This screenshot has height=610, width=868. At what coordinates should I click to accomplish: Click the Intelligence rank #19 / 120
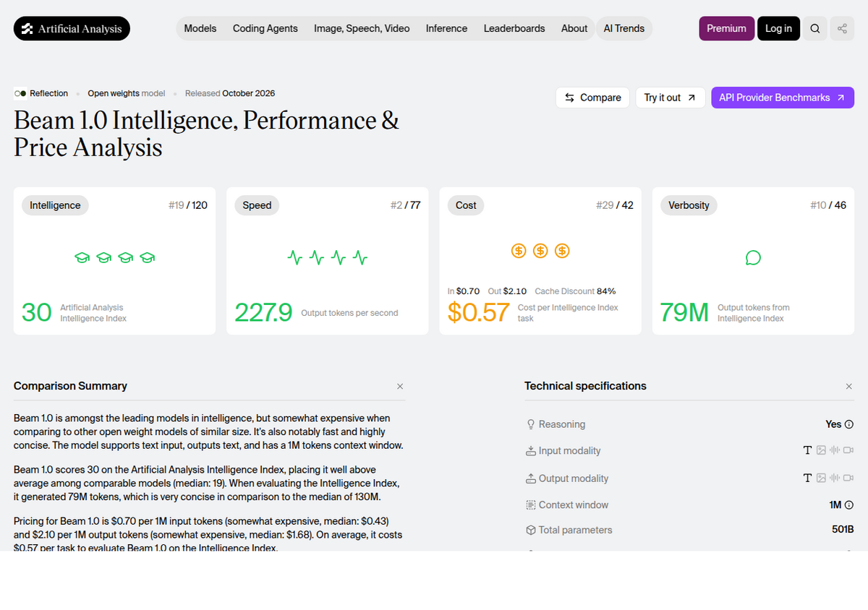(187, 205)
